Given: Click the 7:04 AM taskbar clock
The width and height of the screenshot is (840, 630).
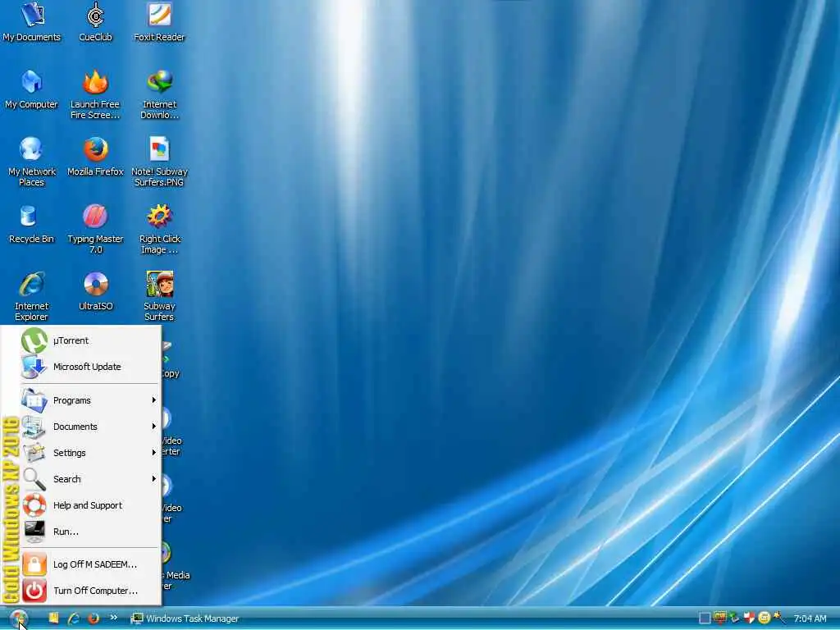Looking at the screenshot, I should (810, 619).
